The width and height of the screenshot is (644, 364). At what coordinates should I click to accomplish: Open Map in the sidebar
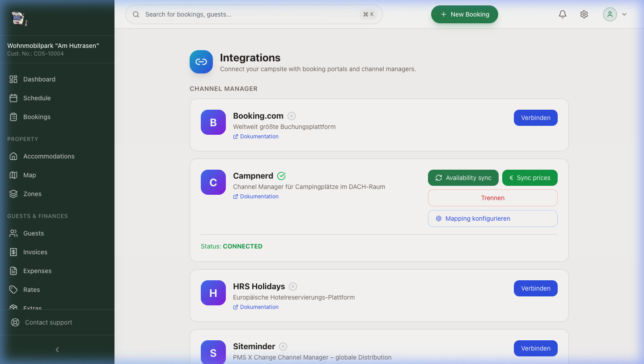pyautogui.click(x=57, y=175)
